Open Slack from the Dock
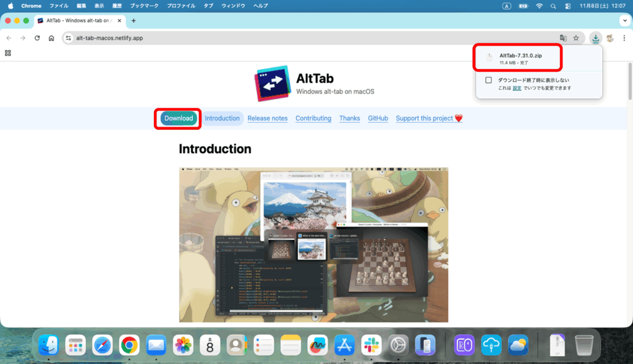633x364 pixels. click(372, 345)
